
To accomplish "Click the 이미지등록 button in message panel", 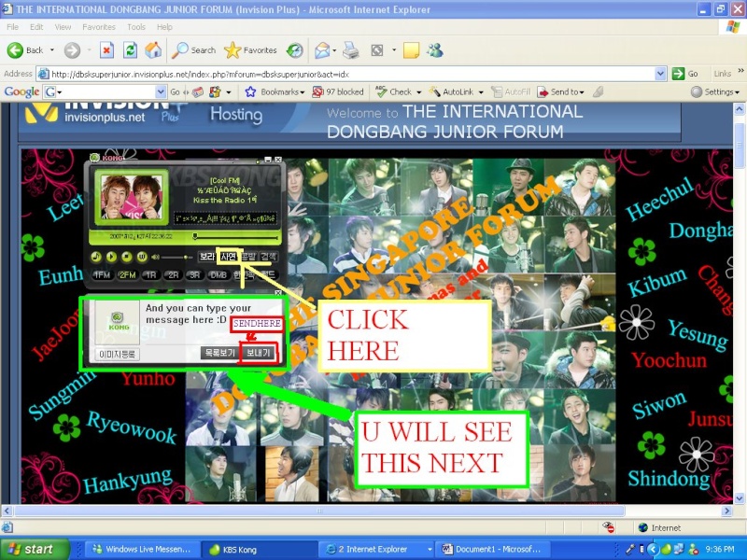I will pos(118,354).
